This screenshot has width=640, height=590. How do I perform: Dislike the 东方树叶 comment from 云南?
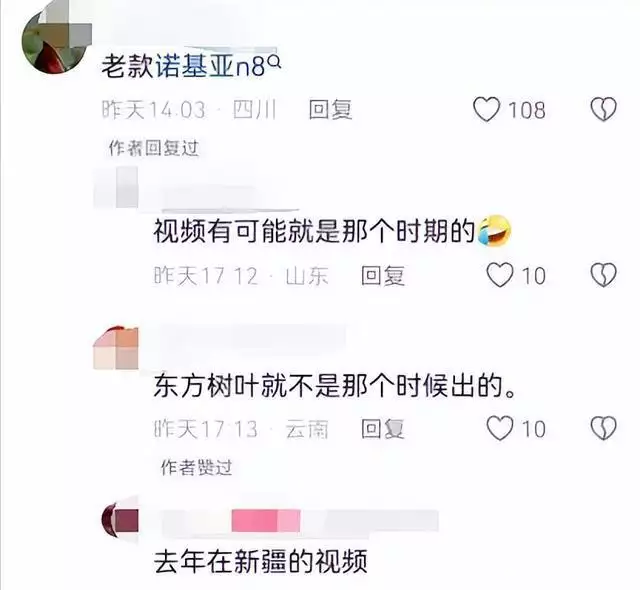pos(603,428)
